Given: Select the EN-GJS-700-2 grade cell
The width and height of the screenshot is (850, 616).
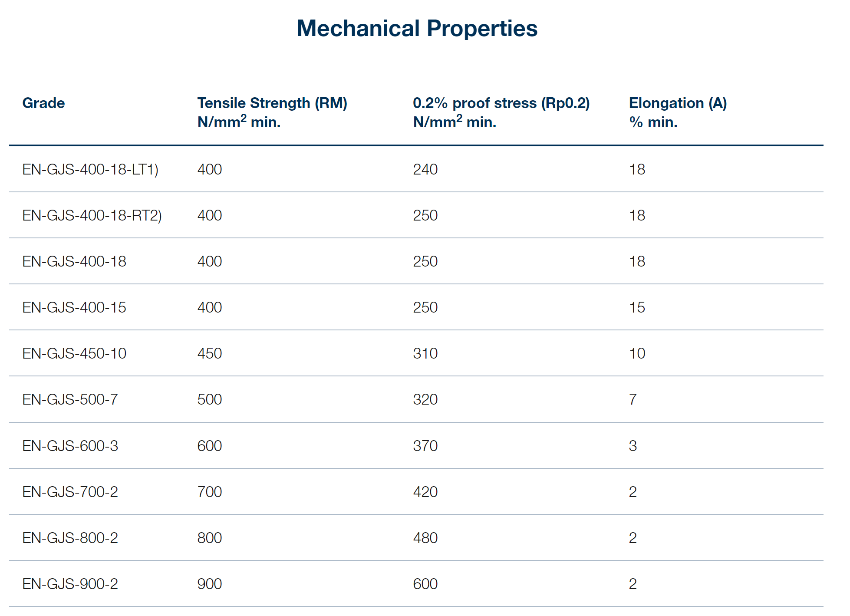Looking at the screenshot, I should (70, 492).
